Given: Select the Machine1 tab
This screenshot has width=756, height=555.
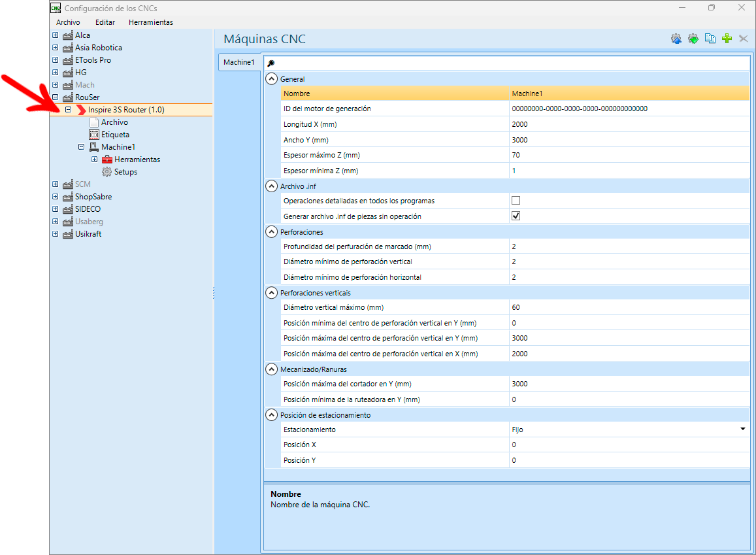Looking at the screenshot, I should (239, 62).
